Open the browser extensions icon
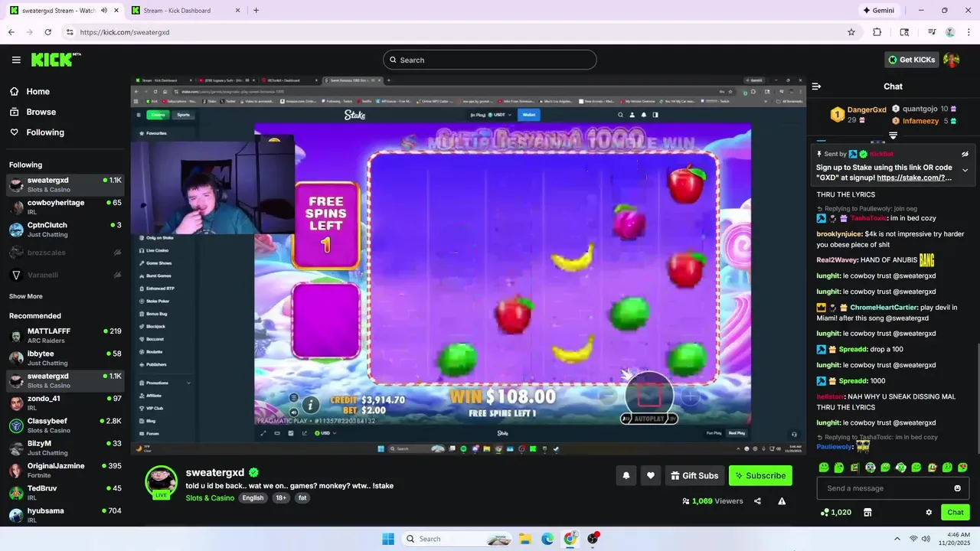The image size is (980, 551). 877,32
